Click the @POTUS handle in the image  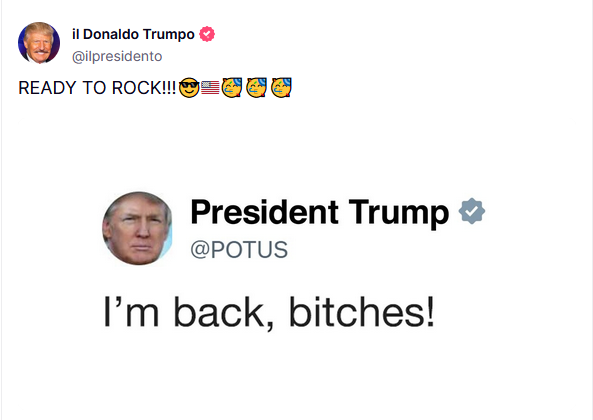239,250
